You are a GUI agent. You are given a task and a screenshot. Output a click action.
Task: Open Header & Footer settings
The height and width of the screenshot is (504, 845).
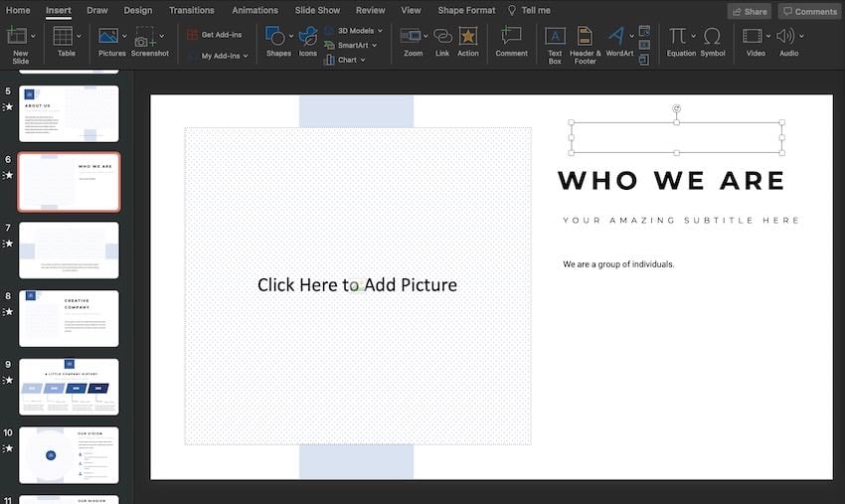[x=585, y=37]
